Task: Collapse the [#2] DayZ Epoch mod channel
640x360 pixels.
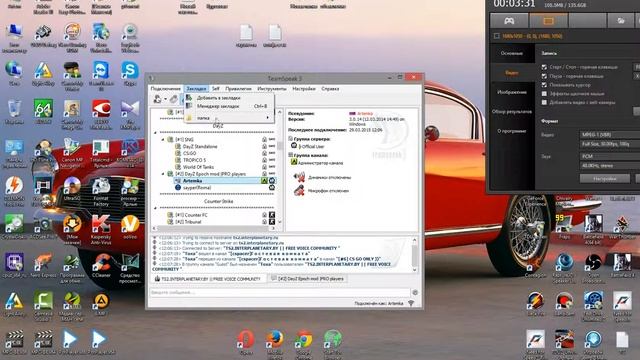Action: click(x=163, y=174)
